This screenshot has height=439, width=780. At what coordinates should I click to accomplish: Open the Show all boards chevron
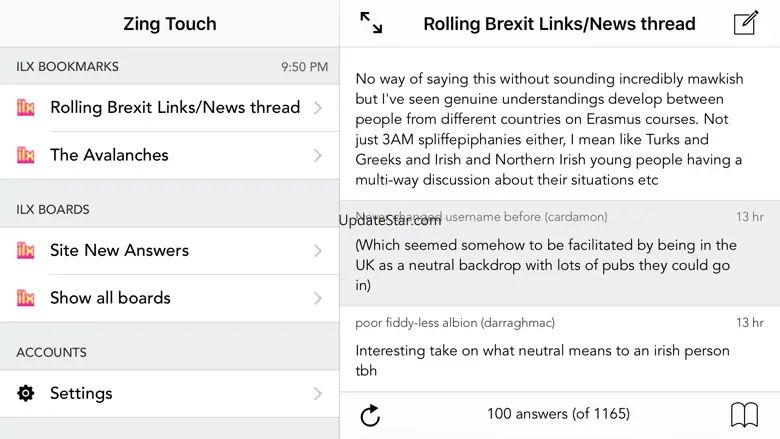pos(318,298)
